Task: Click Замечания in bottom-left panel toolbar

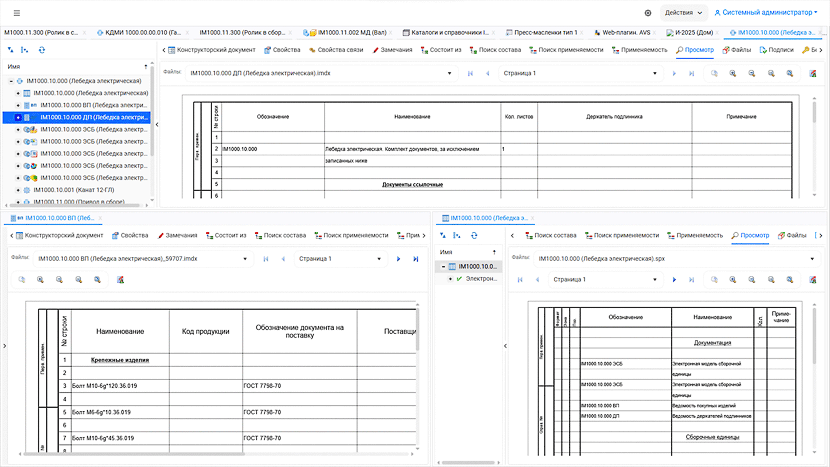Action: click(177, 235)
